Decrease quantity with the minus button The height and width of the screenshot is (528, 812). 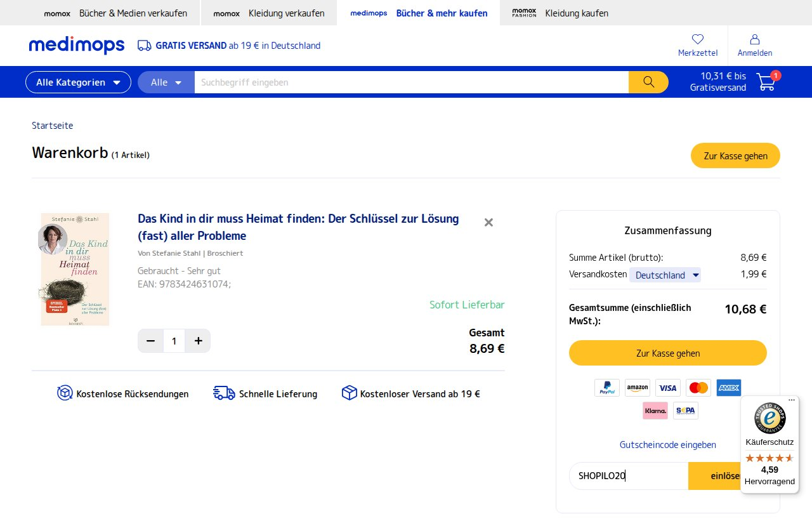[x=150, y=341]
